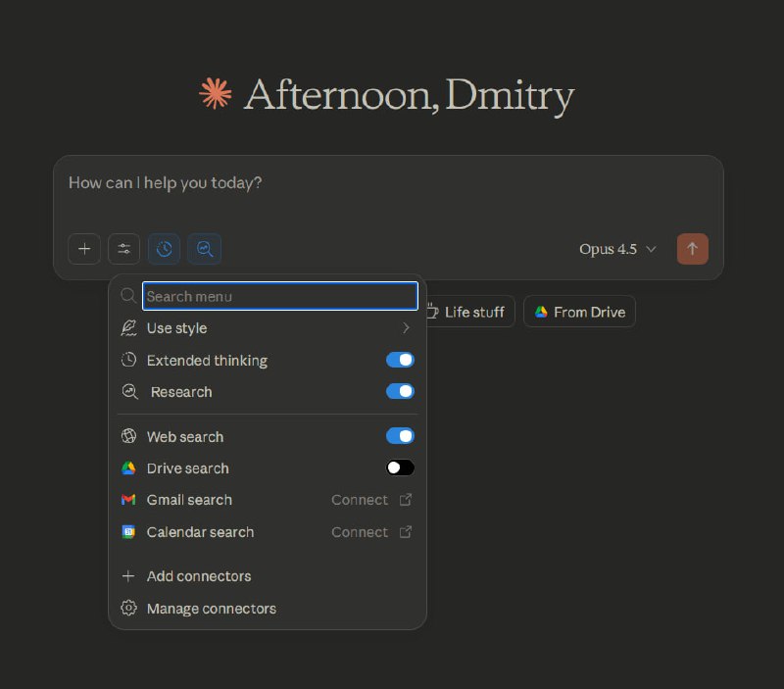The height and width of the screenshot is (689, 784).
Task: Enable the Drive search toggle
Action: point(400,468)
